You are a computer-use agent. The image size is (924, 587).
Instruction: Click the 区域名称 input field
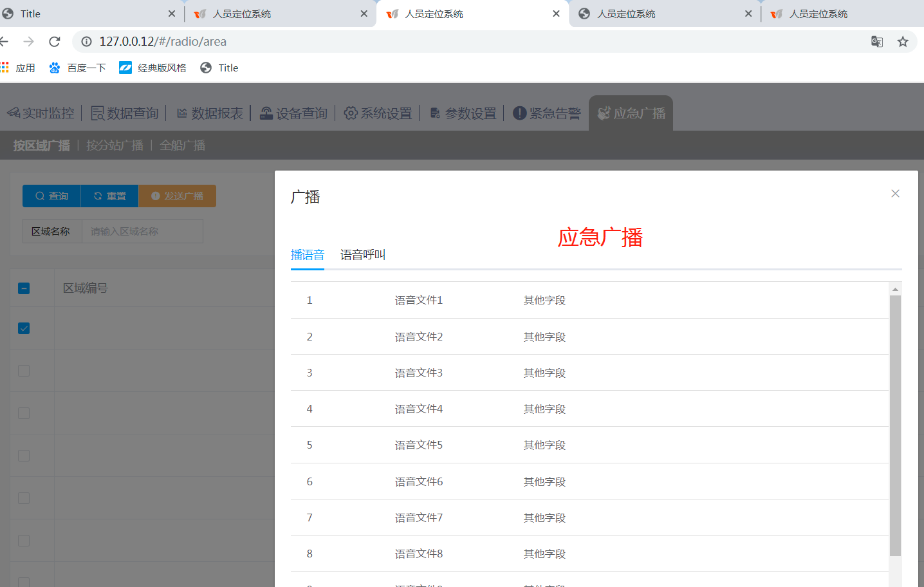pyautogui.click(x=142, y=232)
